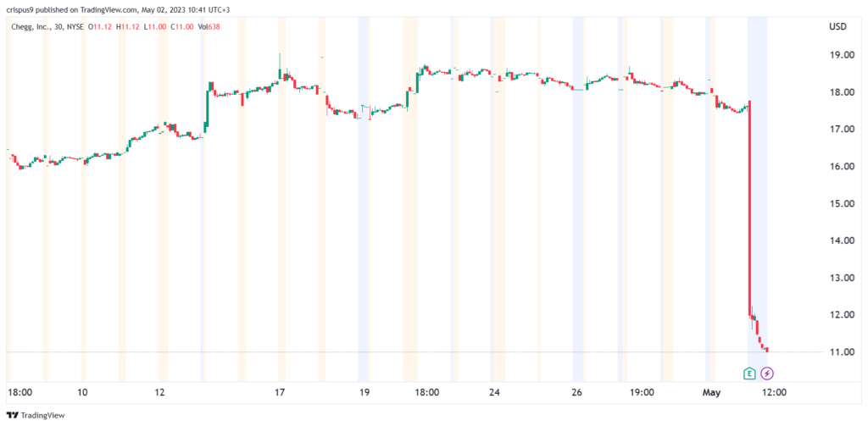The image size is (868, 426).
Task: Click the 15.00 price axis label
Action: [840, 204]
